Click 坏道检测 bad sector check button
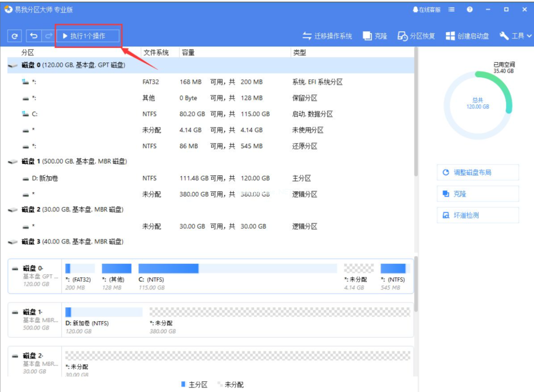 (x=477, y=215)
